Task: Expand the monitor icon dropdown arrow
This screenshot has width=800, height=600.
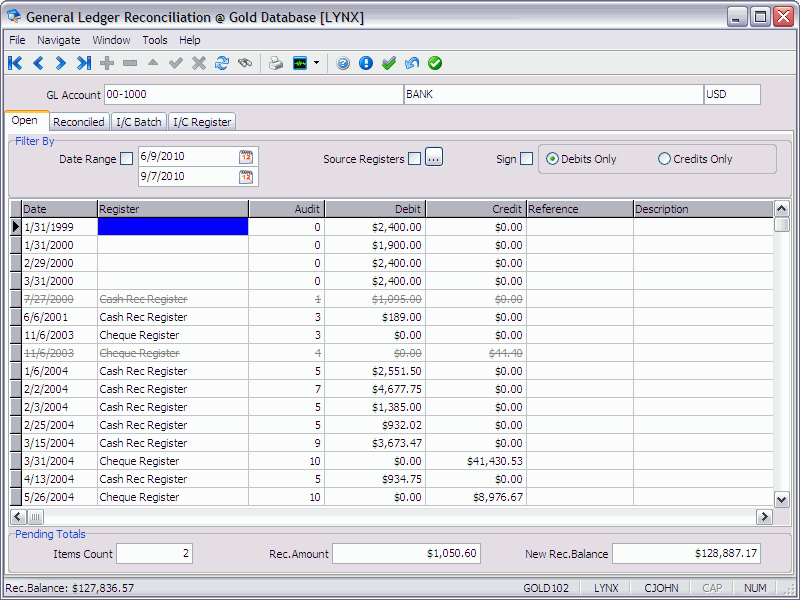Action: 317,63
